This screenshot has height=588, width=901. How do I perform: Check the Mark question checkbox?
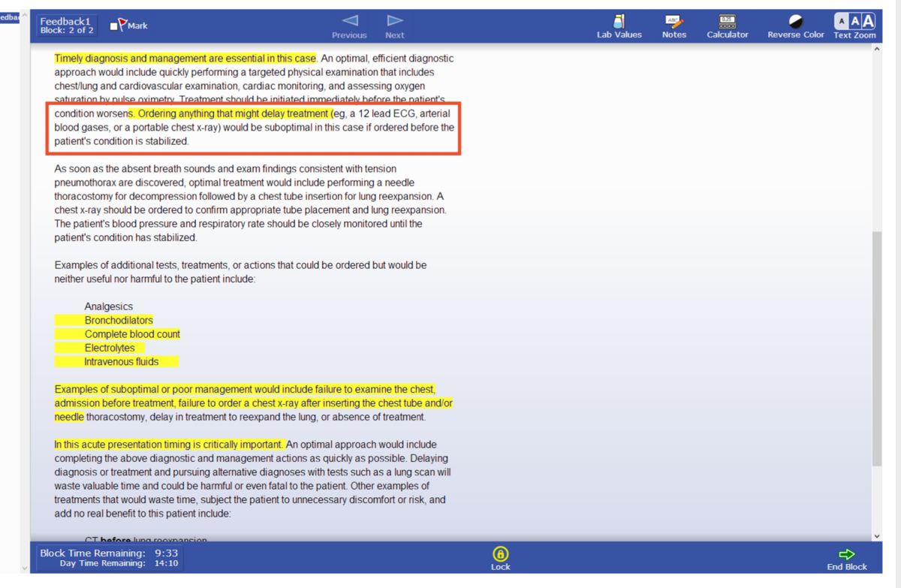point(114,26)
